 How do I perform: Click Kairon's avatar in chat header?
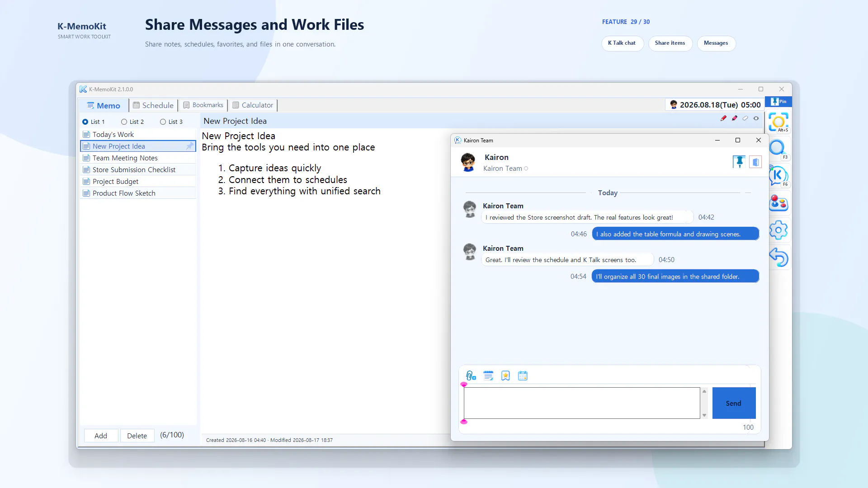click(468, 162)
